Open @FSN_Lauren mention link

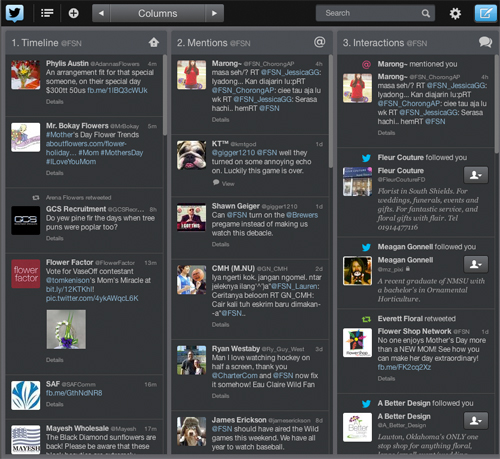(294, 286)
